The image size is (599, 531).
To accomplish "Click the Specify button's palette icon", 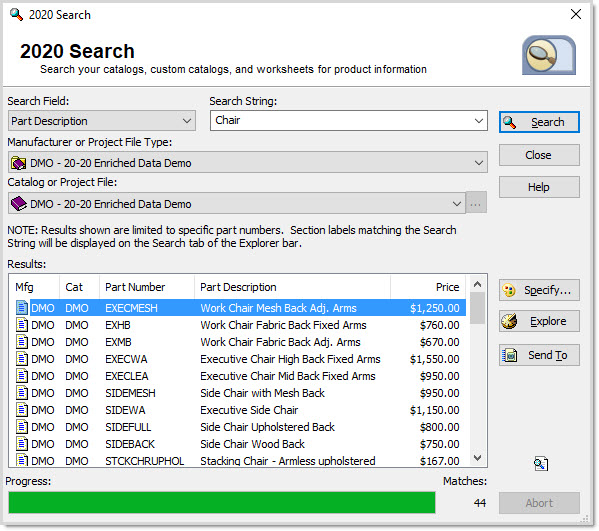I will point(509,290).
